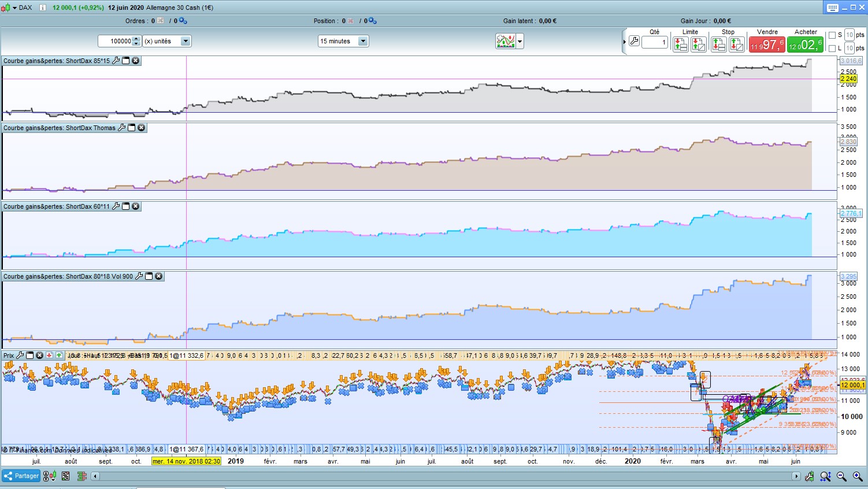Maximize the ShortDax 60*11 panel window icon
The height and width of the screenshot is (489, 868).
coord(126,206)
